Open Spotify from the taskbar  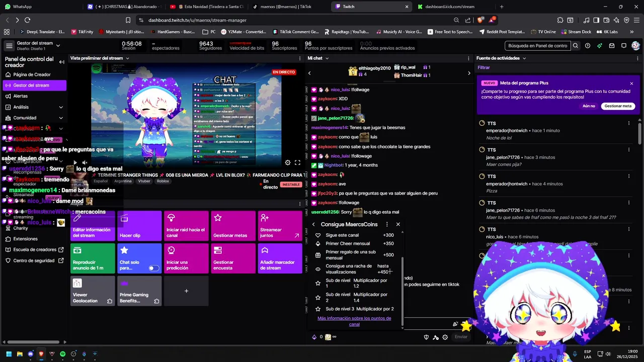(x=62, y=354)
